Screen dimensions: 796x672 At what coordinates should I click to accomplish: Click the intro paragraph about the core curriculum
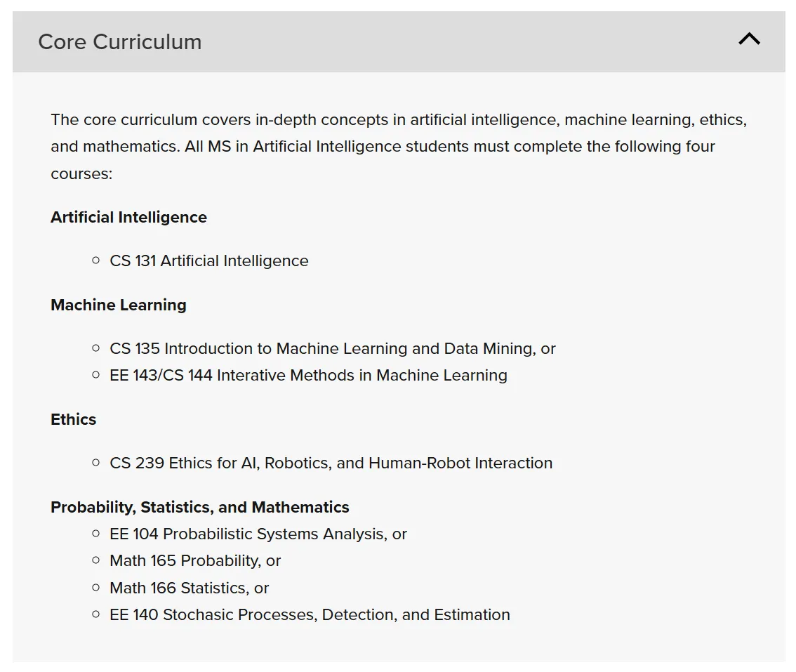pyautogui.click(x=398, y=147)
